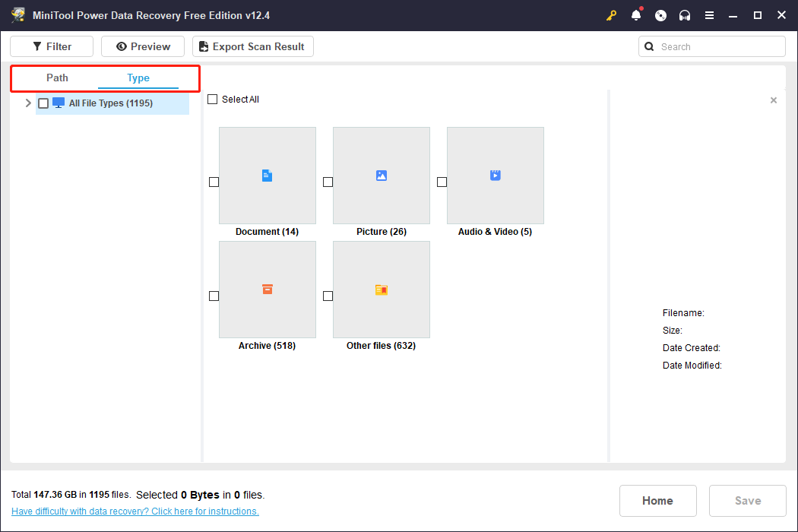Click Export Scan Result button

[x=252, y=46]
